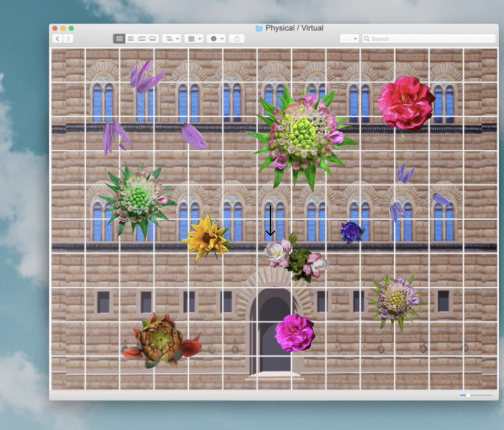Switch to column view mode

pos(141,39)
